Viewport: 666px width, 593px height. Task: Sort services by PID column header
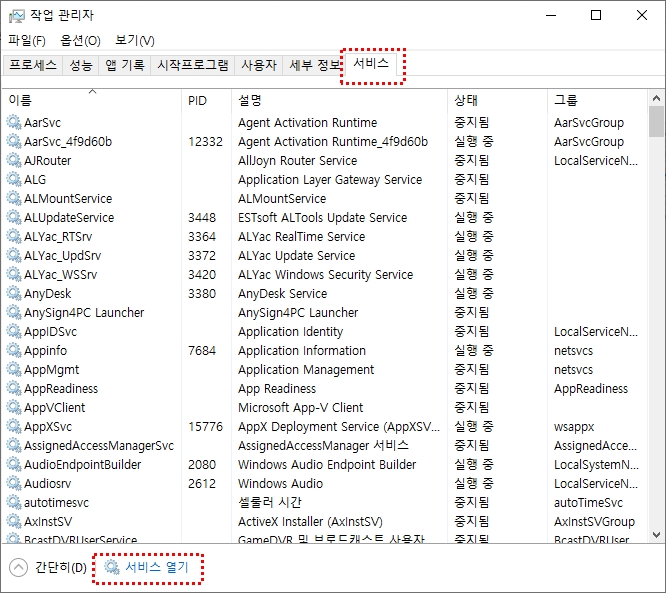coord(206,100)
